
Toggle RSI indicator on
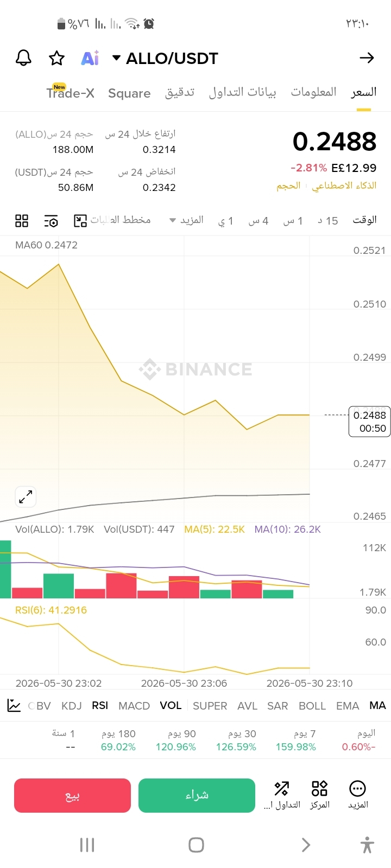tap(100, 705)
